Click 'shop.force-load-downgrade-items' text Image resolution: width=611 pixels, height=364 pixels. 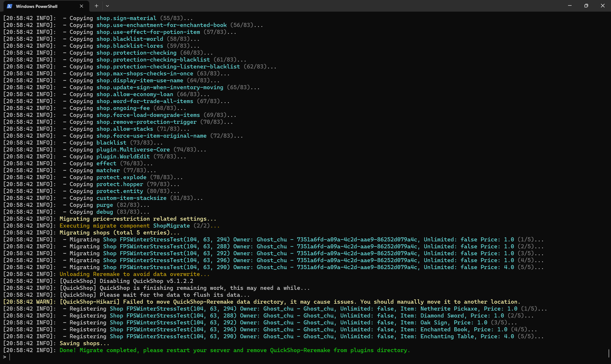[x=148, y=115]
